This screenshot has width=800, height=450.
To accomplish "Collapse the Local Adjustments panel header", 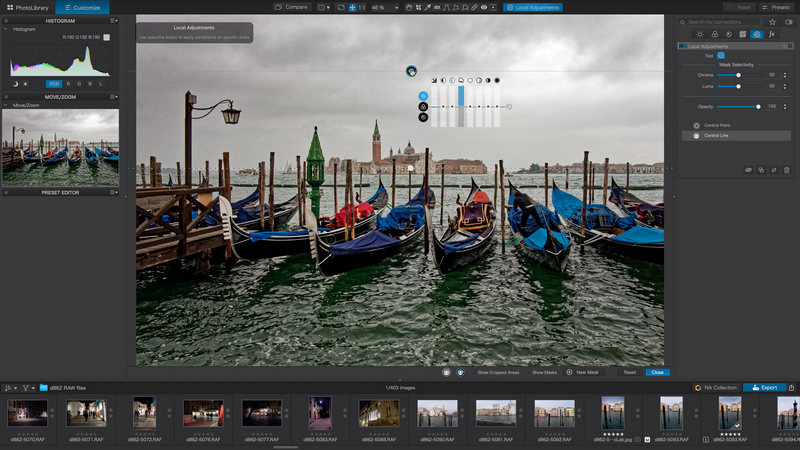I will click(x=735, y=46).
